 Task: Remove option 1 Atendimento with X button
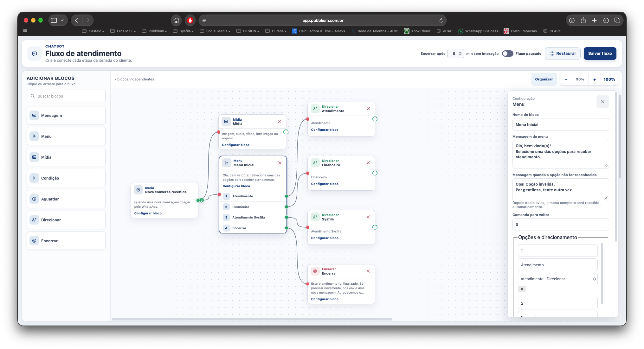(522, 289)
